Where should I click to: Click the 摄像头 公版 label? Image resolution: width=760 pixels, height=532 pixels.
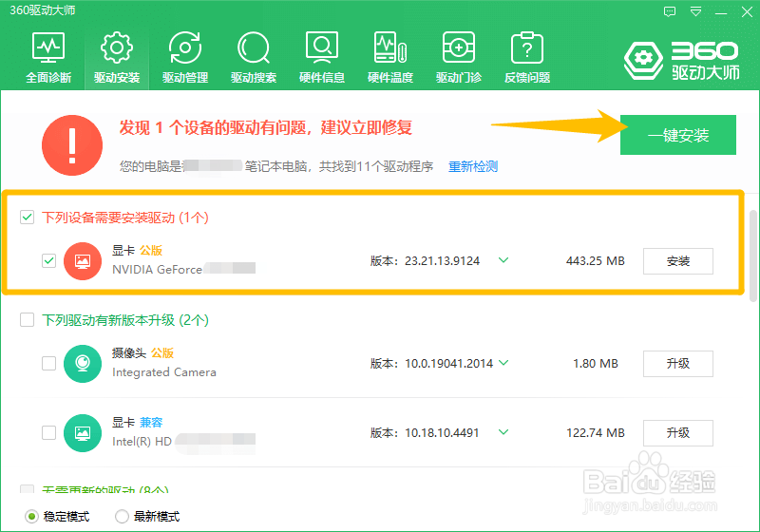coord(143,352)
